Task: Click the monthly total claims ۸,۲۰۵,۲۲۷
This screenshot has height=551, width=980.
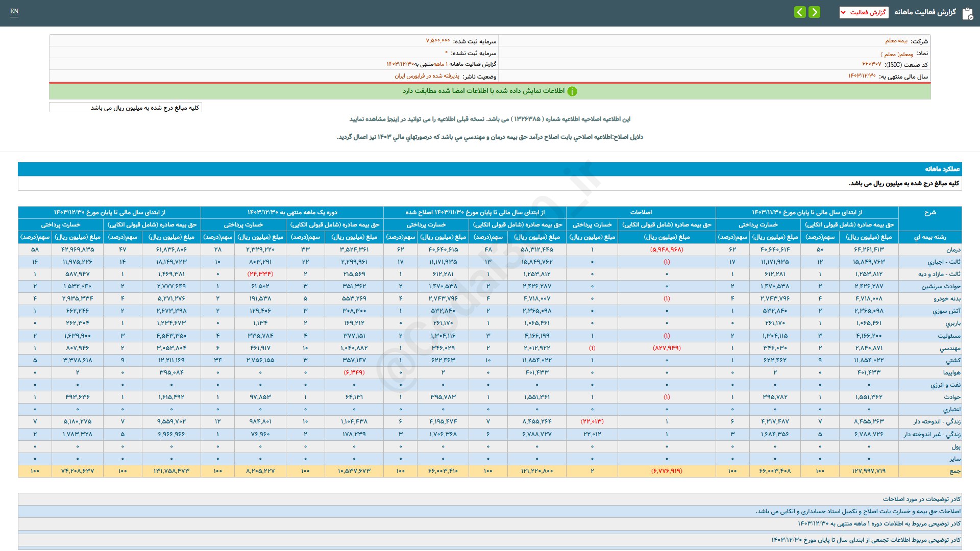Action: [x=260, y=471]
